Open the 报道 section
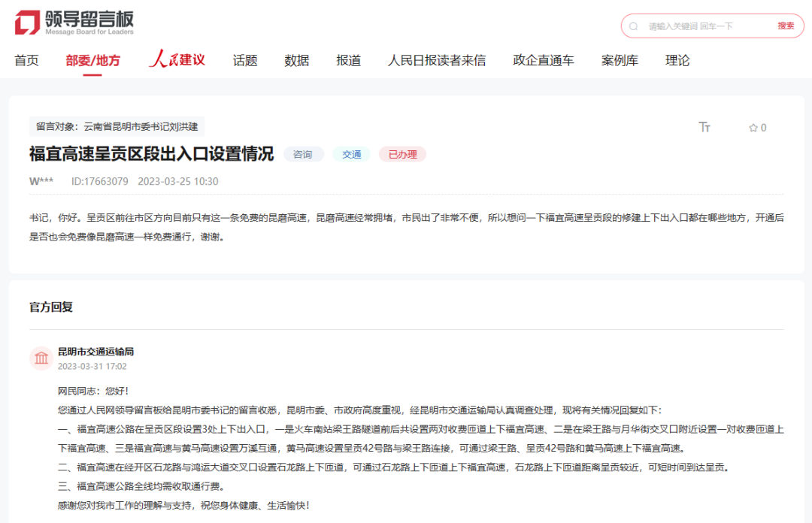Image resolution: width=812 pixels, height=523 pixels. (x=347, y=60)
